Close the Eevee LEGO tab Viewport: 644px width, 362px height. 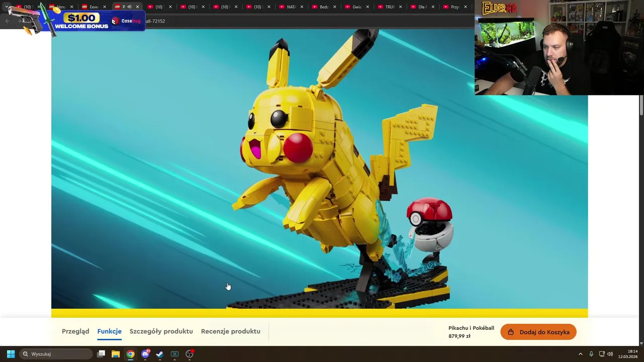click(105, 7)
